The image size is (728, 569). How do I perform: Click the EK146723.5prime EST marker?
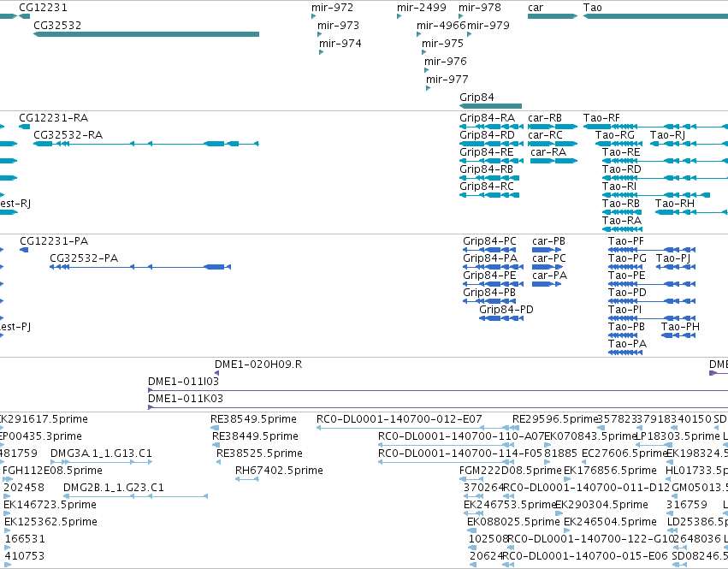click(7, 513)
